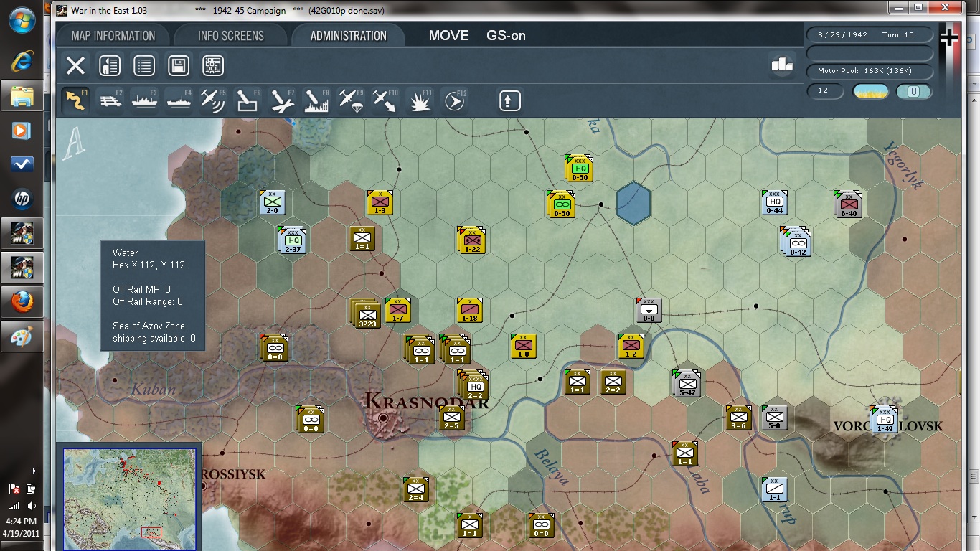Select the F1 move mode icon
This screenshot has width=980, height=551.
click(x=76, y=100)
